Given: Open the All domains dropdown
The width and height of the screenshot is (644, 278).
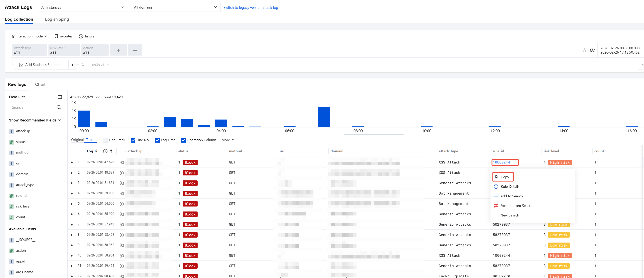Looking at the screenshot, I should click(x=175, y=7).
